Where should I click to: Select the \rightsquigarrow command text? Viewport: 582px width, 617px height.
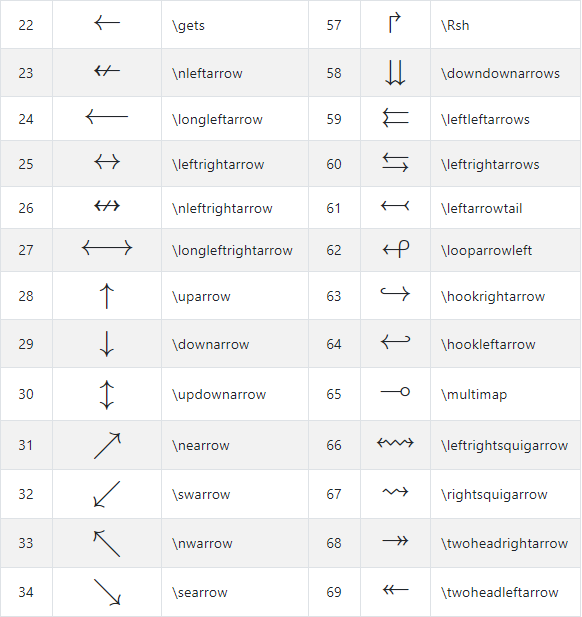coord(494,495)
